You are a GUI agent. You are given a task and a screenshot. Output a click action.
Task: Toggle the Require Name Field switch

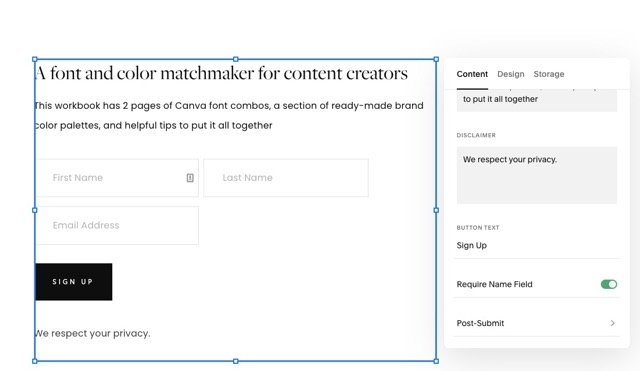click(x=609, y=284)
